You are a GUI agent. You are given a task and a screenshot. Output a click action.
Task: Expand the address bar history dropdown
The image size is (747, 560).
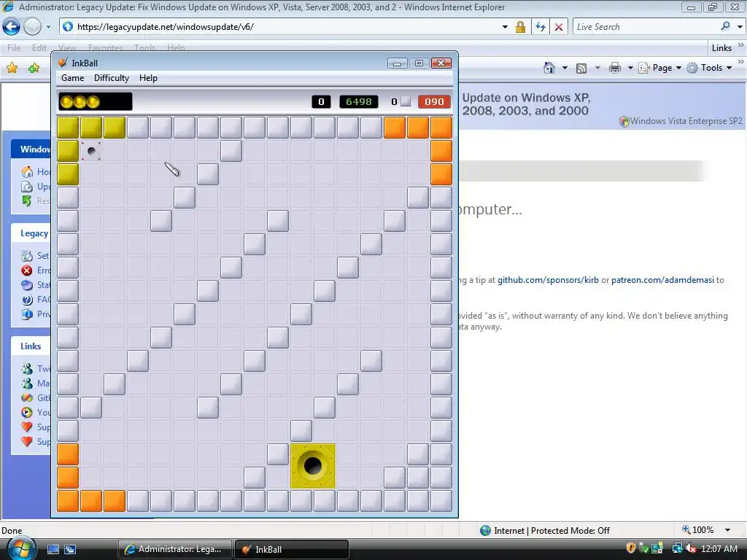pyautogui.click(x=505, y=27)
